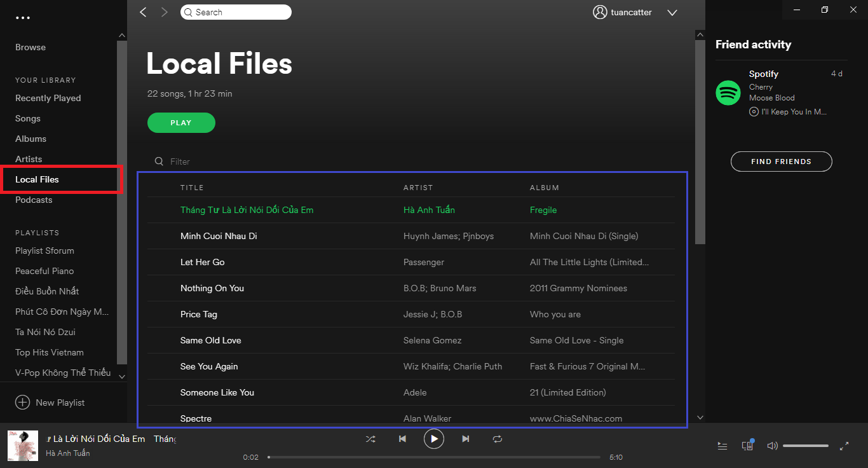Click the Spotify friend avatar icon
The height and width of the screenshot is (468, 868).
tap(728, 93)
